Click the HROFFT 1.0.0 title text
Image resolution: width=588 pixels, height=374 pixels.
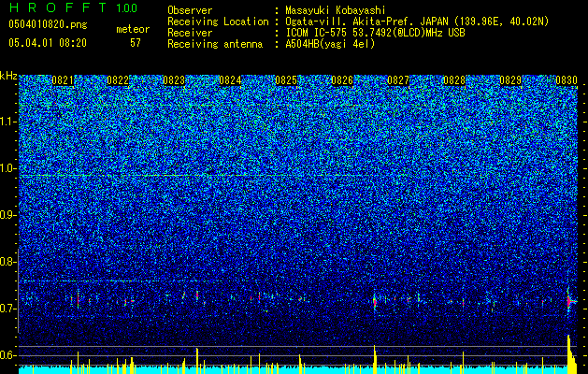pyautogui.click(x=73, y=7)
